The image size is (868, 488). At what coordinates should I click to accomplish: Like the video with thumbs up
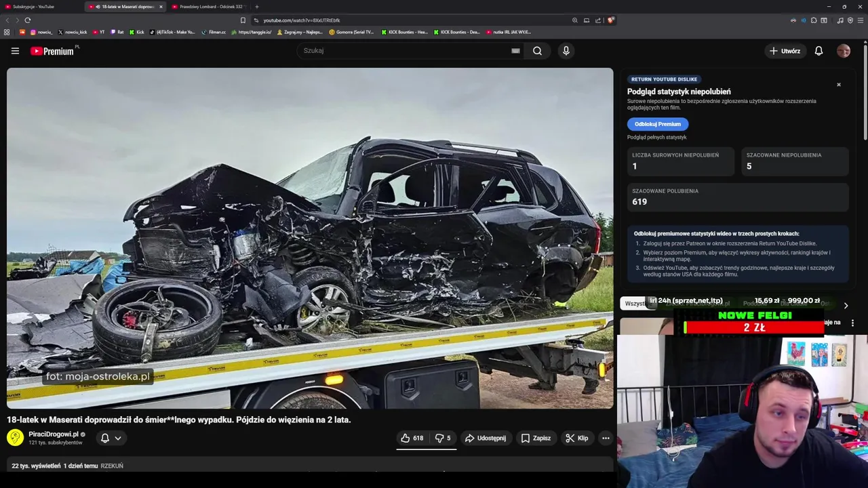[412, 439]
